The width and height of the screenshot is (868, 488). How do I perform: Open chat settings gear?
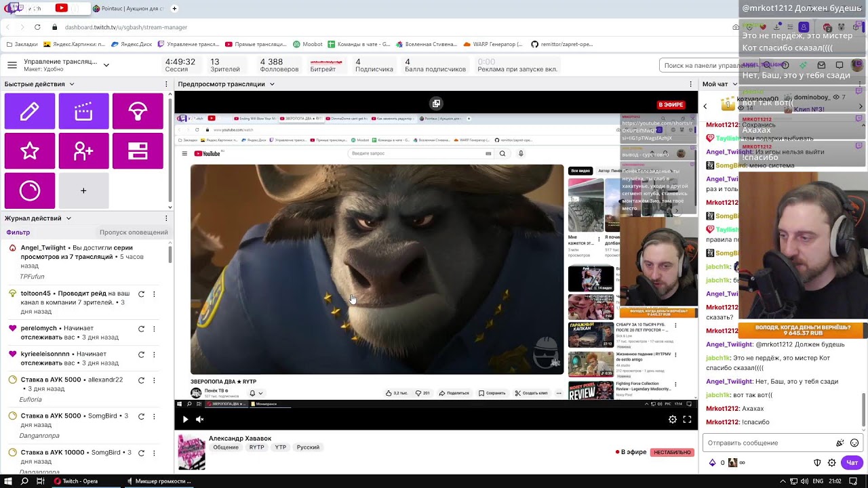(x=832, y=463)
